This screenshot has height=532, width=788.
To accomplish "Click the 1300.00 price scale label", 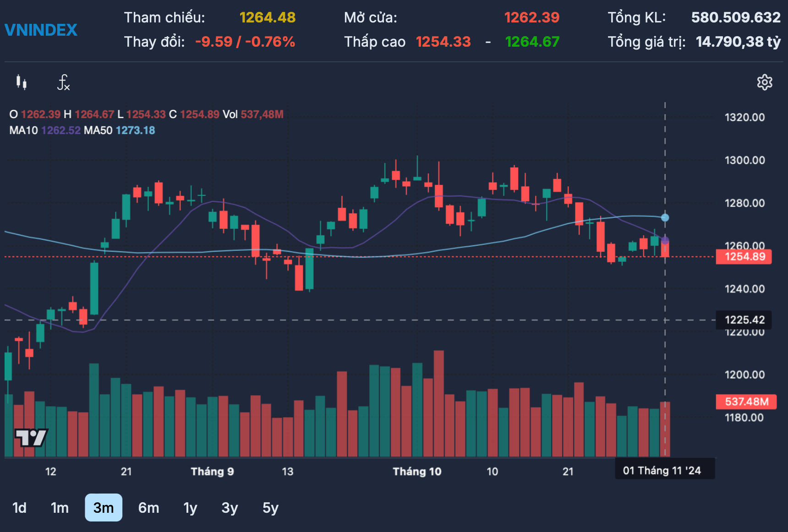I will pyautogui.click(x=744, y=160).
